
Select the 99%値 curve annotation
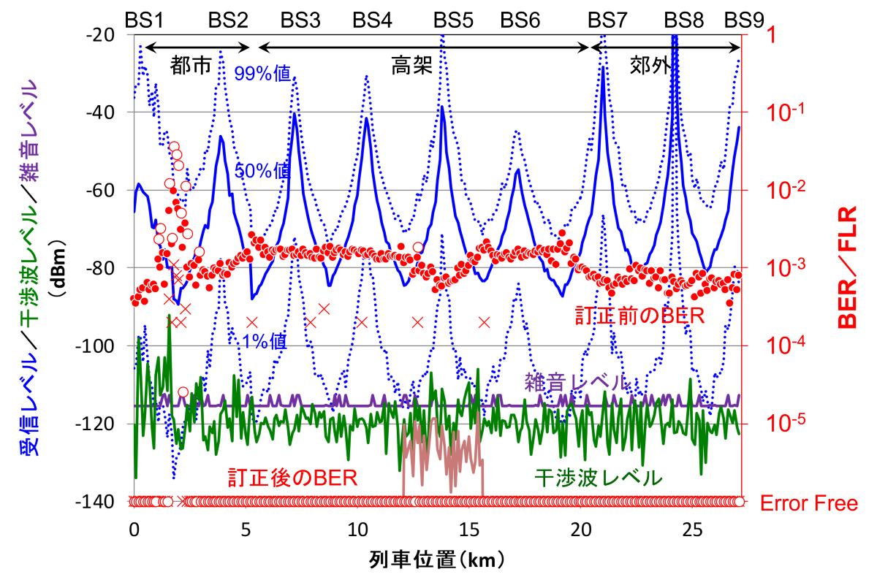[x=263, y=73]
